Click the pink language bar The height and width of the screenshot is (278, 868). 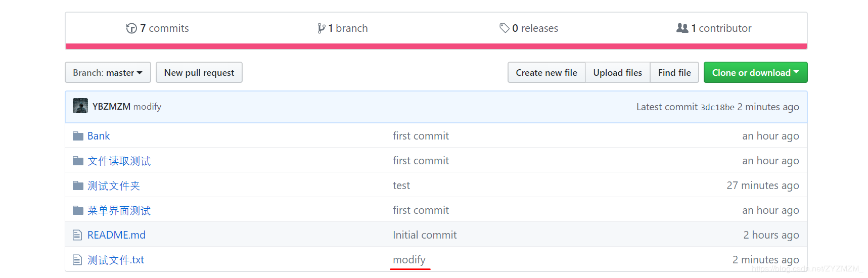coord(436,47)
